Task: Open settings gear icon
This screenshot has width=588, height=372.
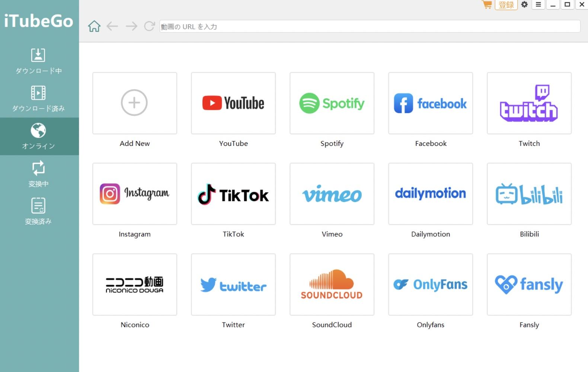Action: (x=524, y=4)
